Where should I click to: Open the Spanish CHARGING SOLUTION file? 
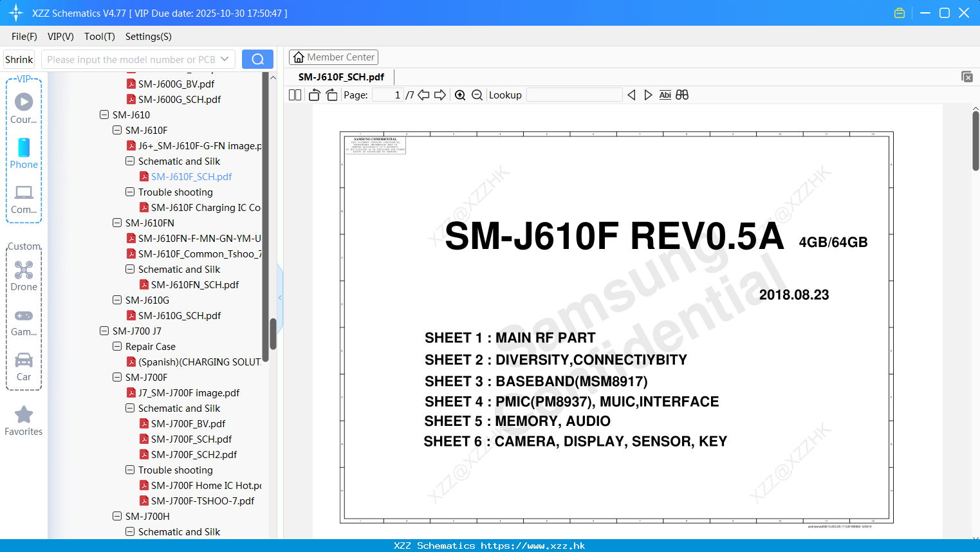click(x=194, y=362)
